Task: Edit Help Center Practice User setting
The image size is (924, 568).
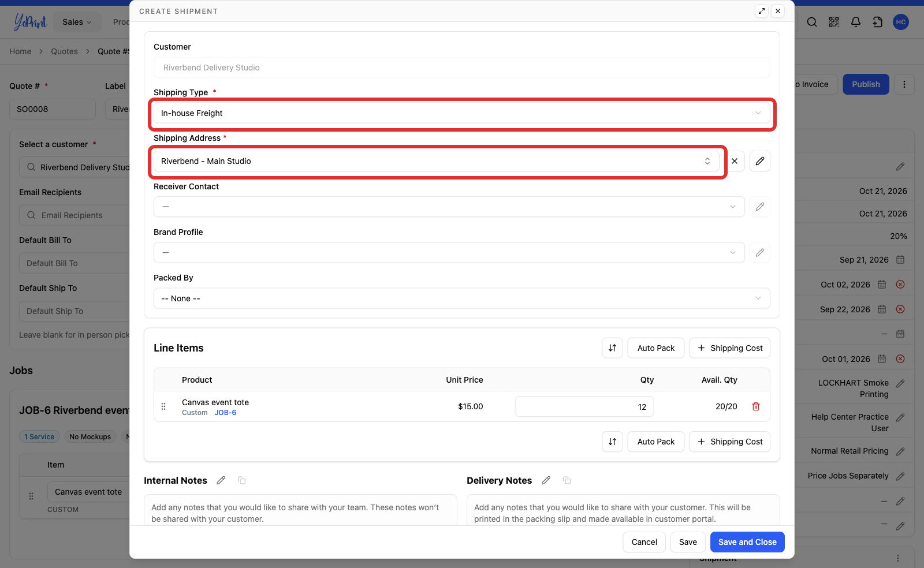Action: pyautogui.click(x=900, y=417)
